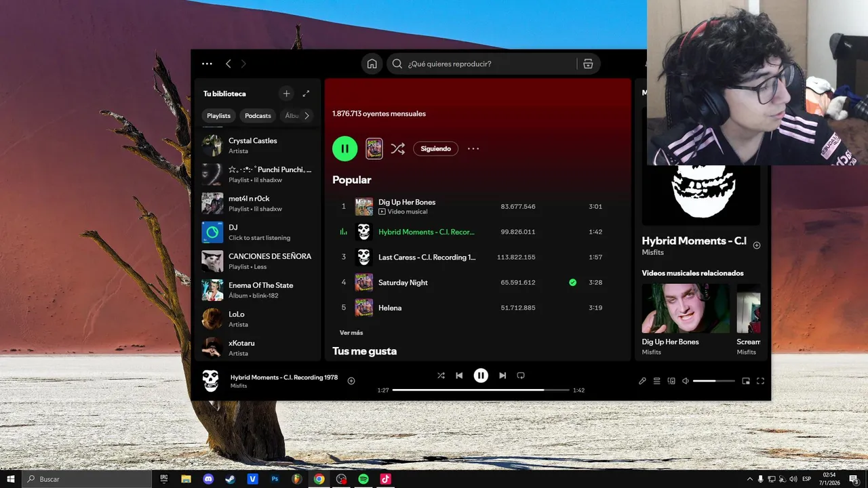Open the play queue icon
Image resolution: width=868 pixels, height=488 pixels.
[x=656, y=381]
